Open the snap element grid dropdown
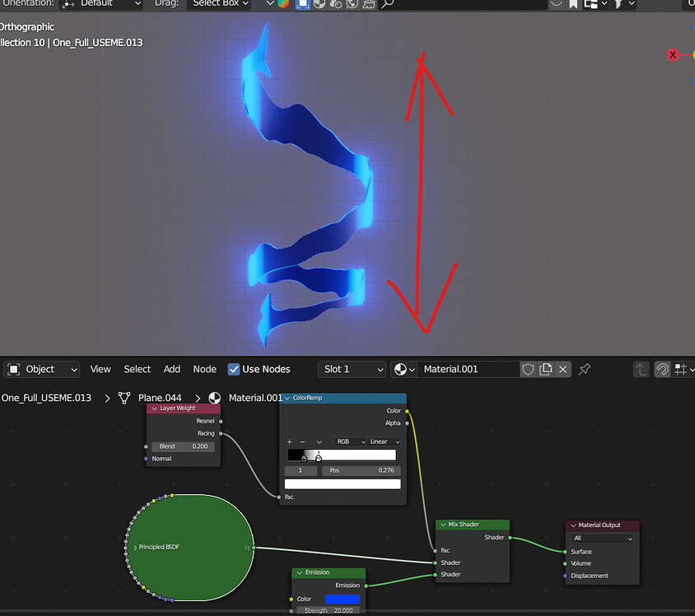This screenshot has height=616, width=695. [x=683, y=369]
